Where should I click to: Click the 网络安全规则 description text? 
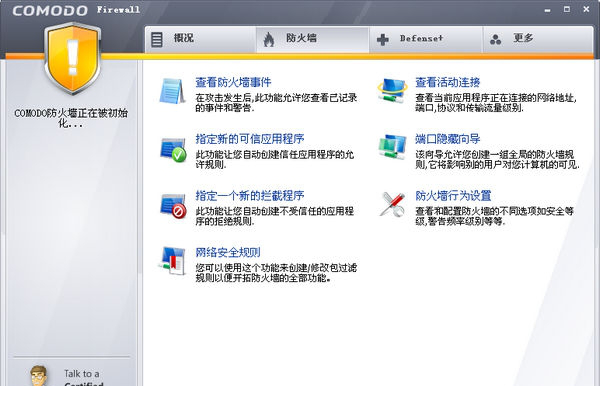(x=276, y=272)
